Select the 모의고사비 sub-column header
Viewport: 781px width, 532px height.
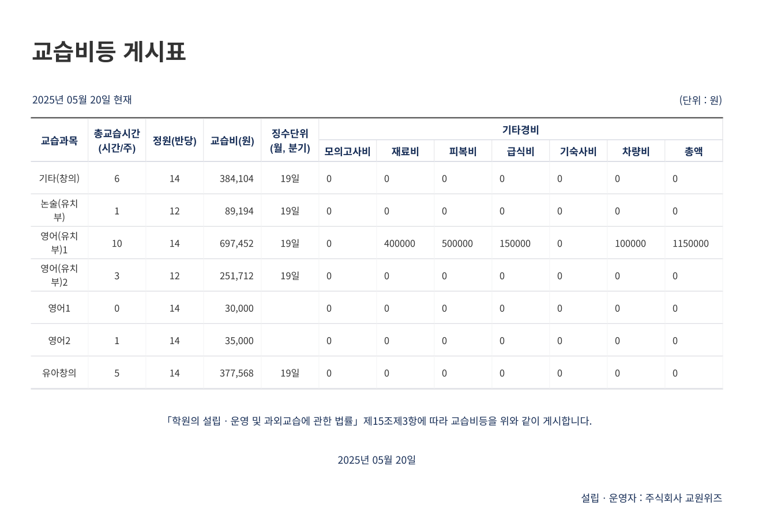click(347, 152)
